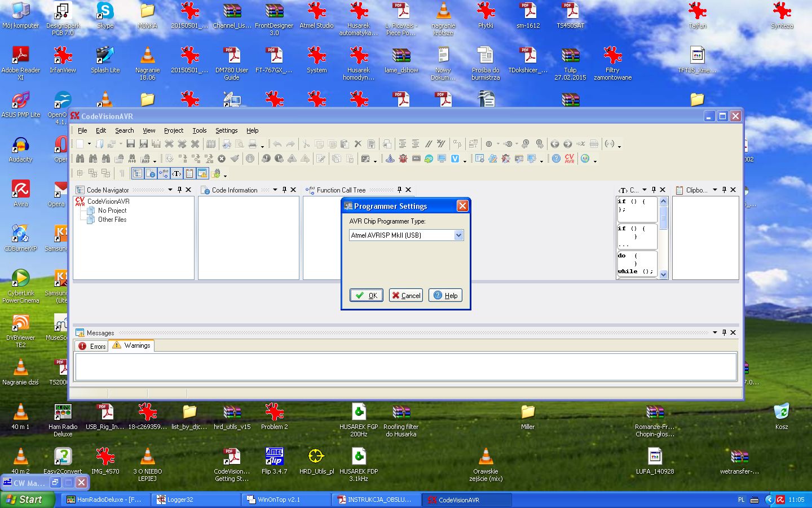This screenshot has width=812, height=508.
Task: Open the Code Navigator panel dropdown arrow
Action: pos(170,190)
